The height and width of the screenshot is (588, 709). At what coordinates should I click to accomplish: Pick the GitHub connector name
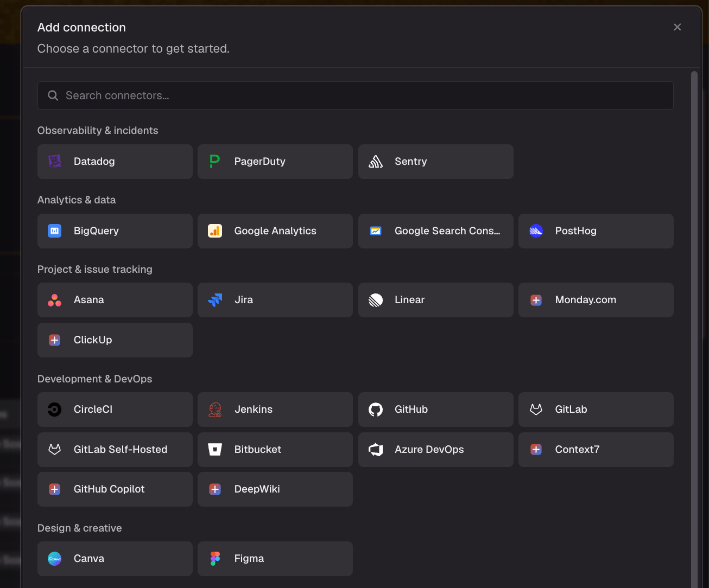click(412, 410)
